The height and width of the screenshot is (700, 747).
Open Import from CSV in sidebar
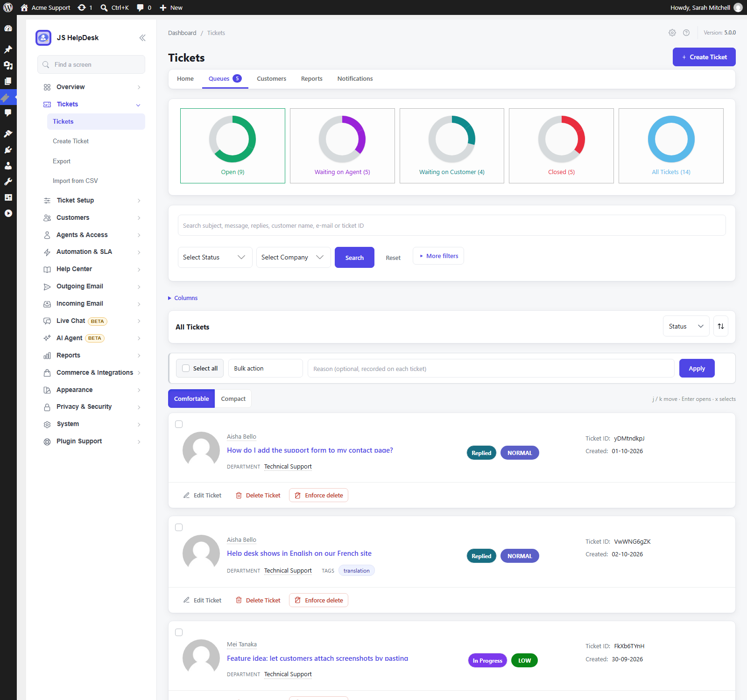(75, 181)
